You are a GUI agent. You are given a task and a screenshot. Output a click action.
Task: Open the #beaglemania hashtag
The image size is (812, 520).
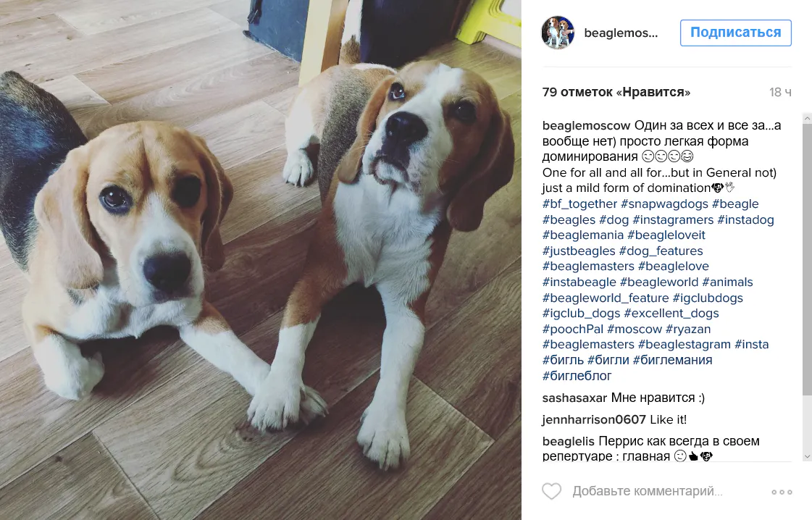[582, 235]
